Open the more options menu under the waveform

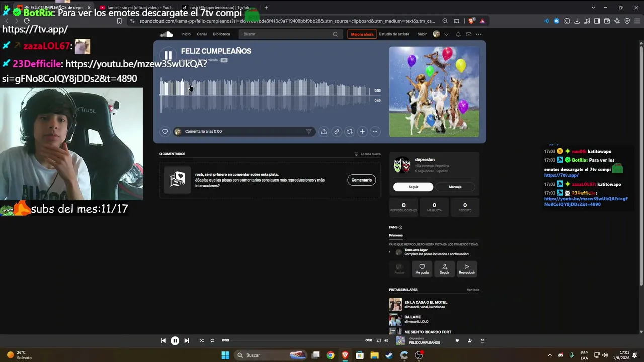click(x=375, y=132)
